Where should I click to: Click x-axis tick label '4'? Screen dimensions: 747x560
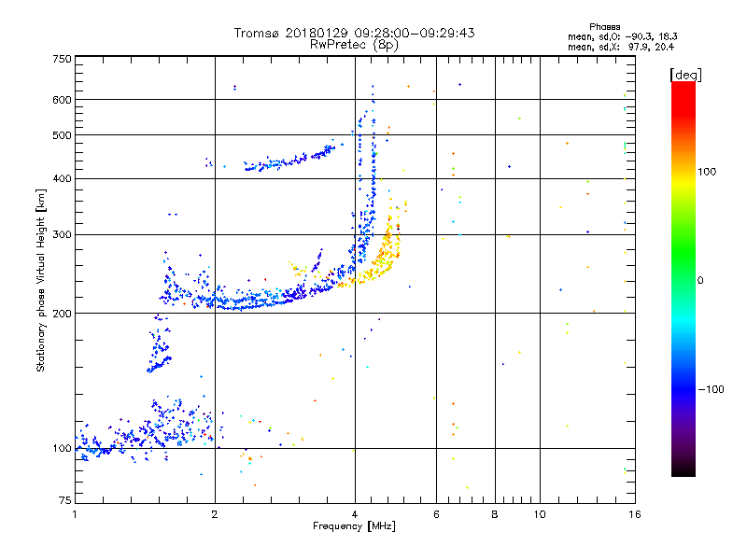click(355, 514)
